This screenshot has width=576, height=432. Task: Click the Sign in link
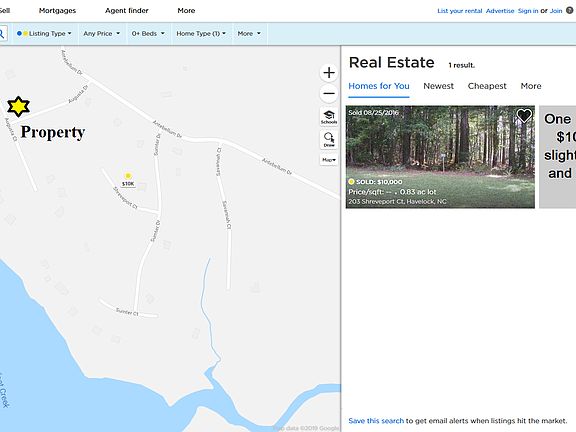click(528, 11)
